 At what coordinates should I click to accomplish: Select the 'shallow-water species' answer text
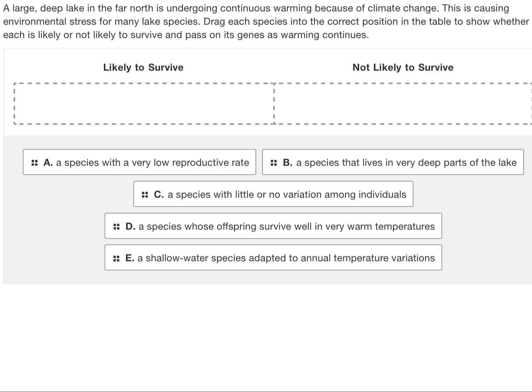[286, 259]
